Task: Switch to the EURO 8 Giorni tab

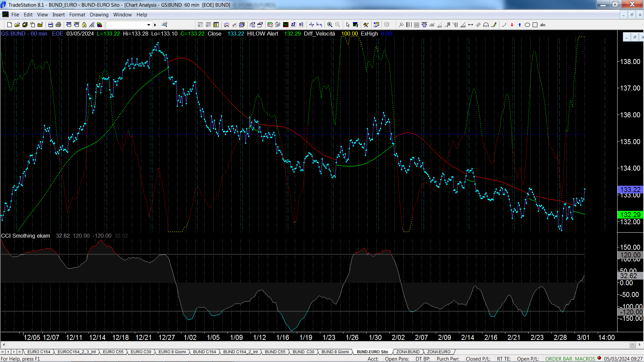Action: (172, 352)
